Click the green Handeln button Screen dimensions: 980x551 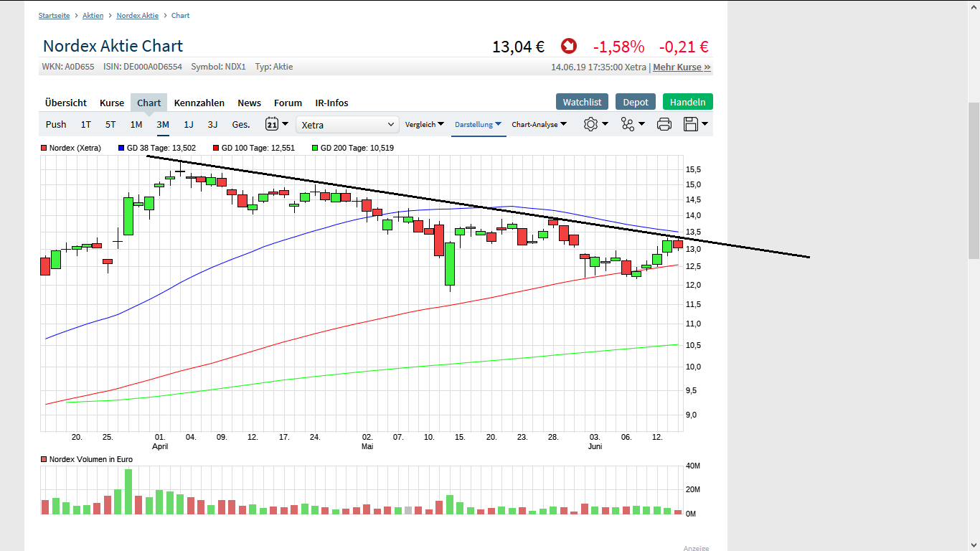(688, 102)
